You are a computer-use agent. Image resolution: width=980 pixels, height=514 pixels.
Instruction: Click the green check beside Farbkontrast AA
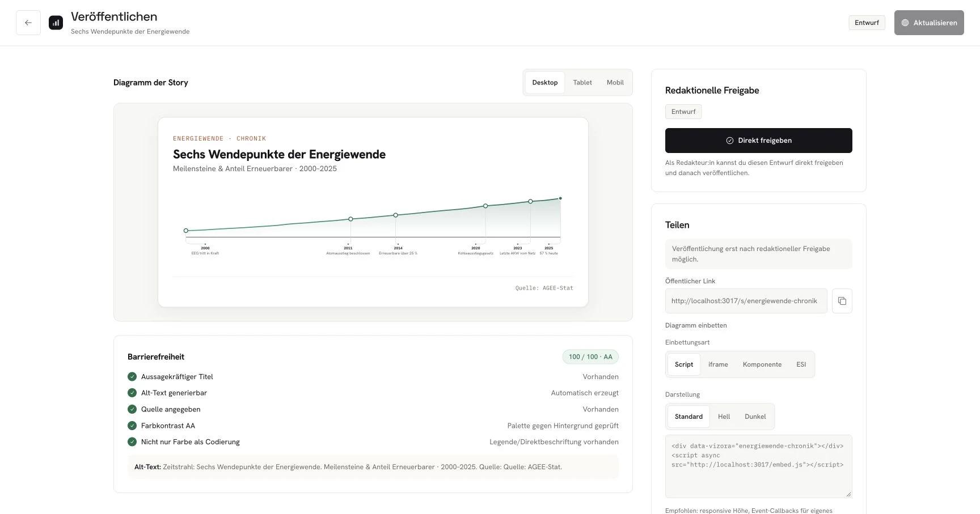tap(132, 426)
